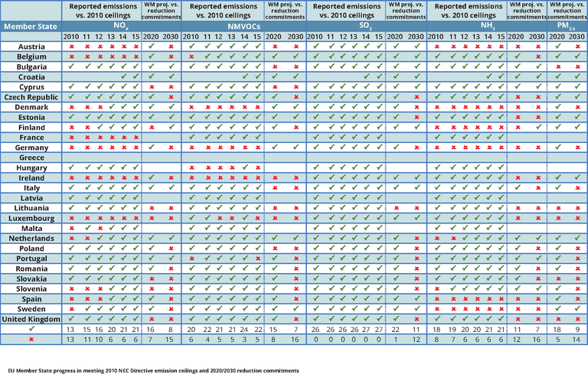Click Malta's NOx 2010 red cross
This screenshot has width=588, height=374.
(x=71, y=228)
